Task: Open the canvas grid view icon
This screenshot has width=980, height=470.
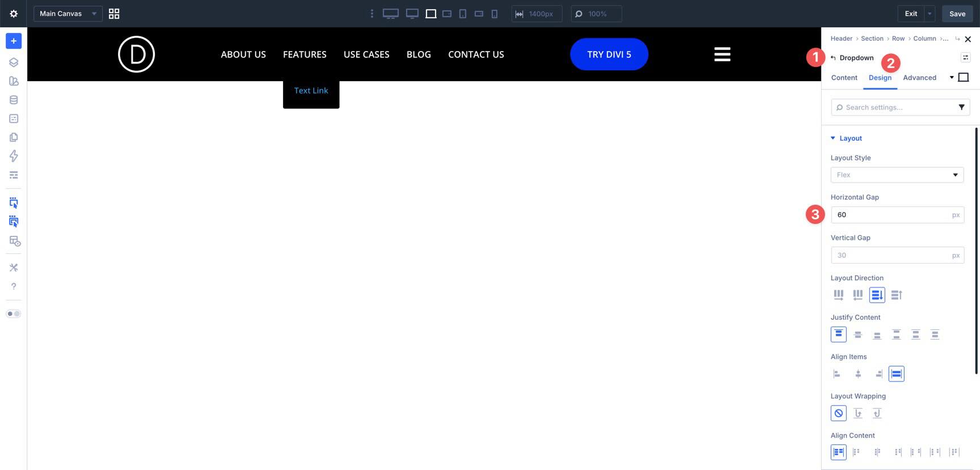Action: tap(114, 14)
